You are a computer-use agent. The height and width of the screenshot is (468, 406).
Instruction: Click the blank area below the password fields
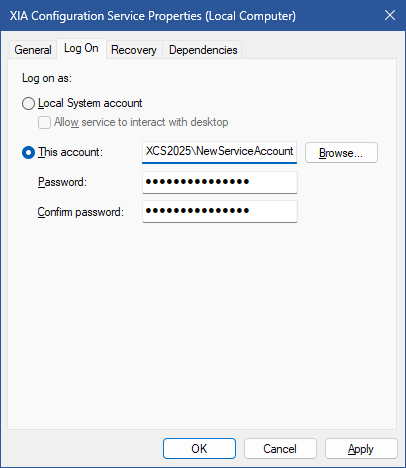[x=202, y=325]
